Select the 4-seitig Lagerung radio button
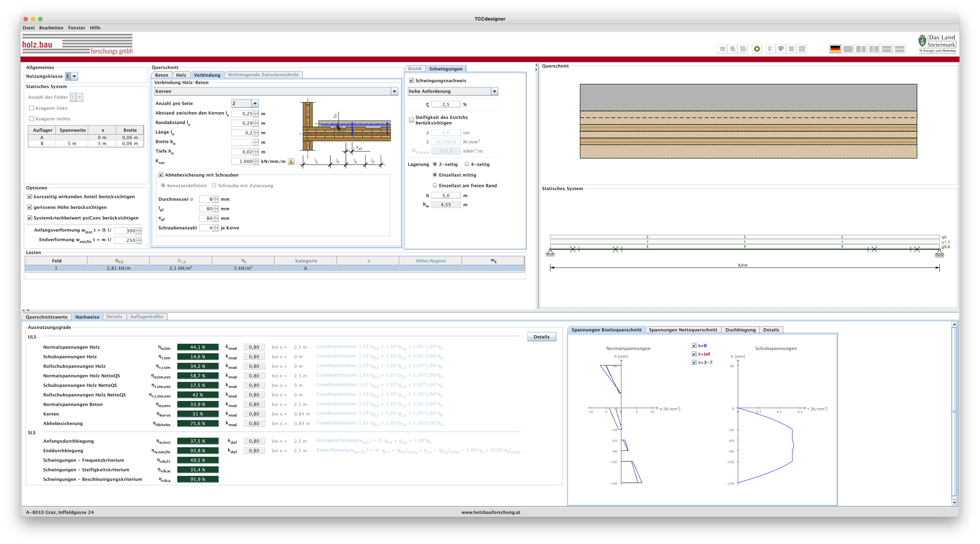980x544 pixels. (467, 164)
